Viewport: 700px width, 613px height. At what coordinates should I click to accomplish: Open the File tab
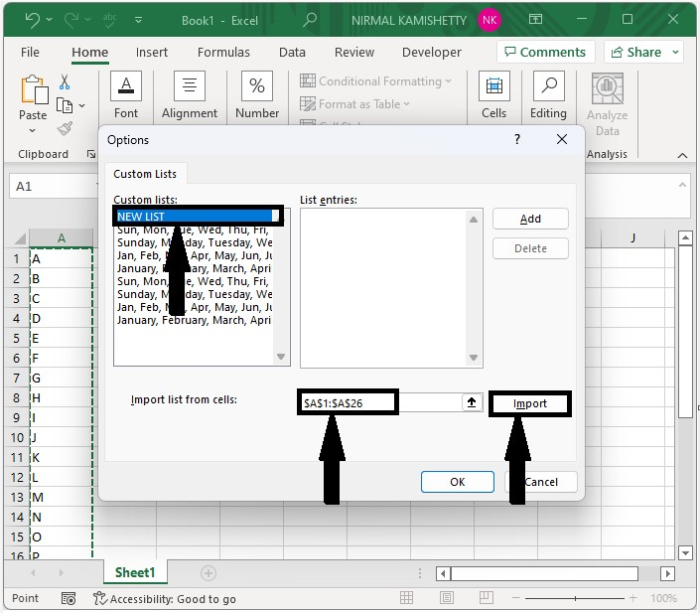coord(30,52)
